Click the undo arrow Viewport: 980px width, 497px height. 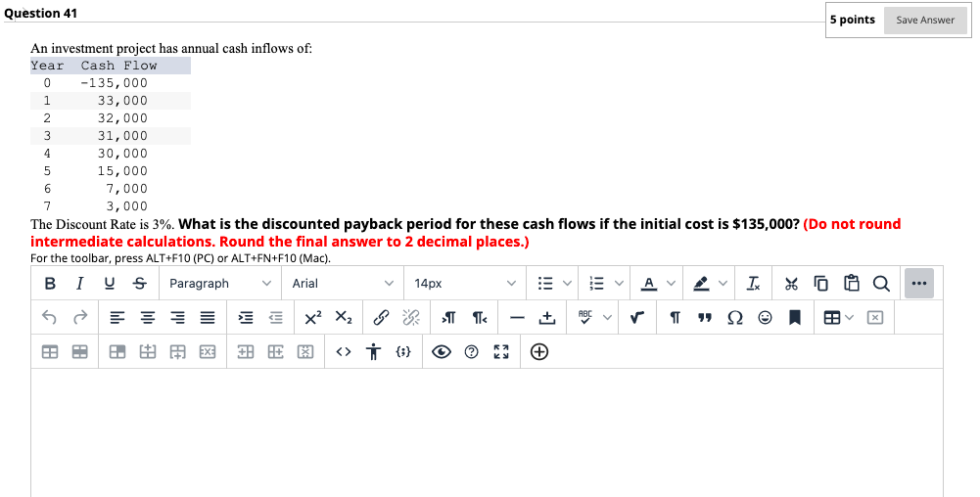[49, 318]
